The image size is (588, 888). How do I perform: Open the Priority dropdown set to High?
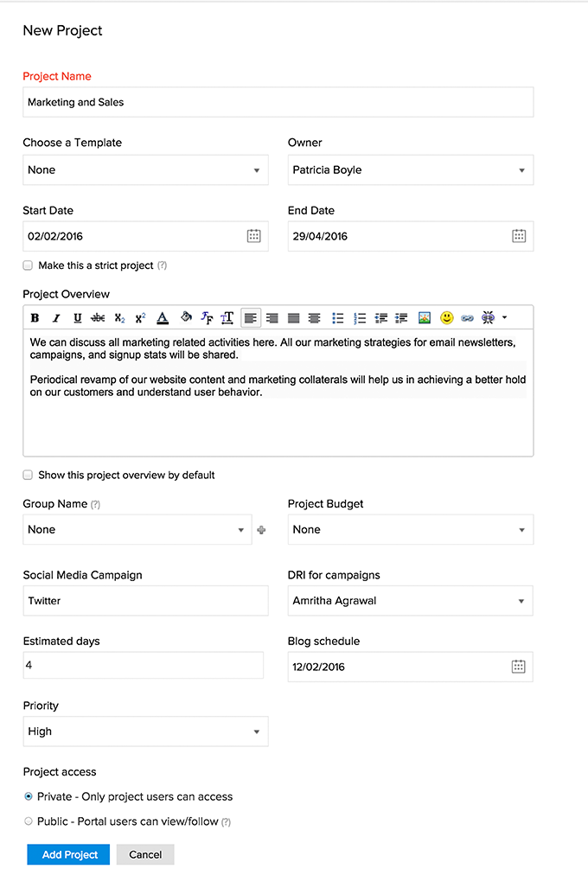145,731
